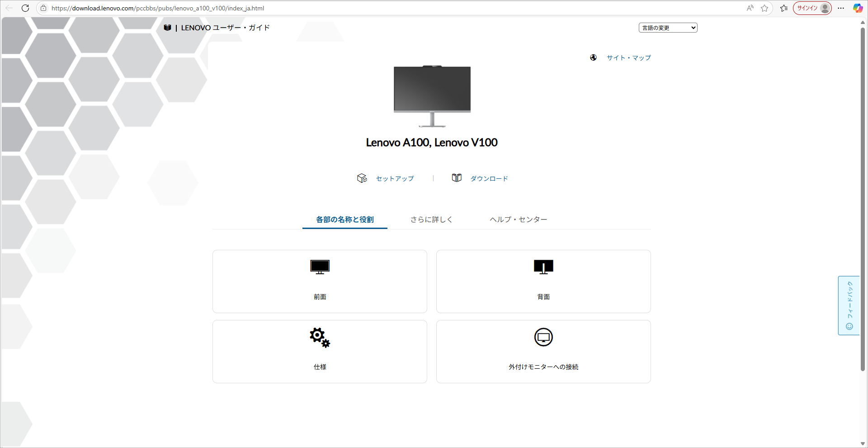The image size is (868, 448).
Task: Click the セットアップ box icon
Action: [362, 178]
